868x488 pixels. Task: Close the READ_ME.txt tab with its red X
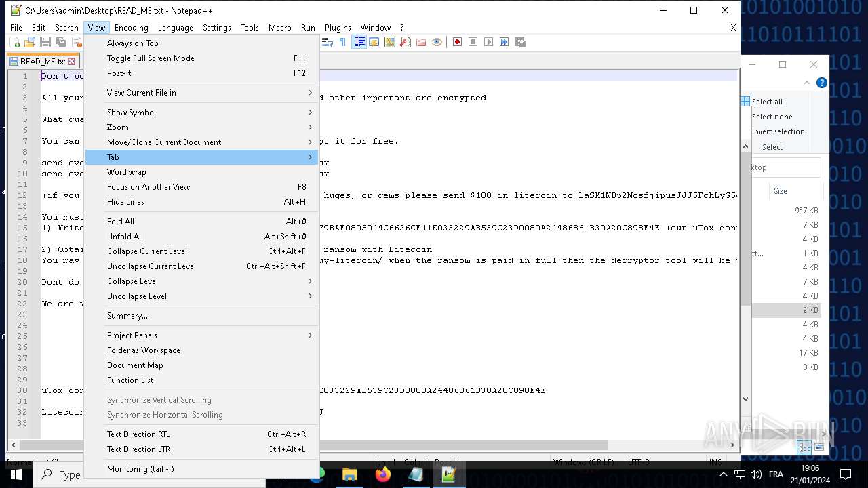point(71,62)
